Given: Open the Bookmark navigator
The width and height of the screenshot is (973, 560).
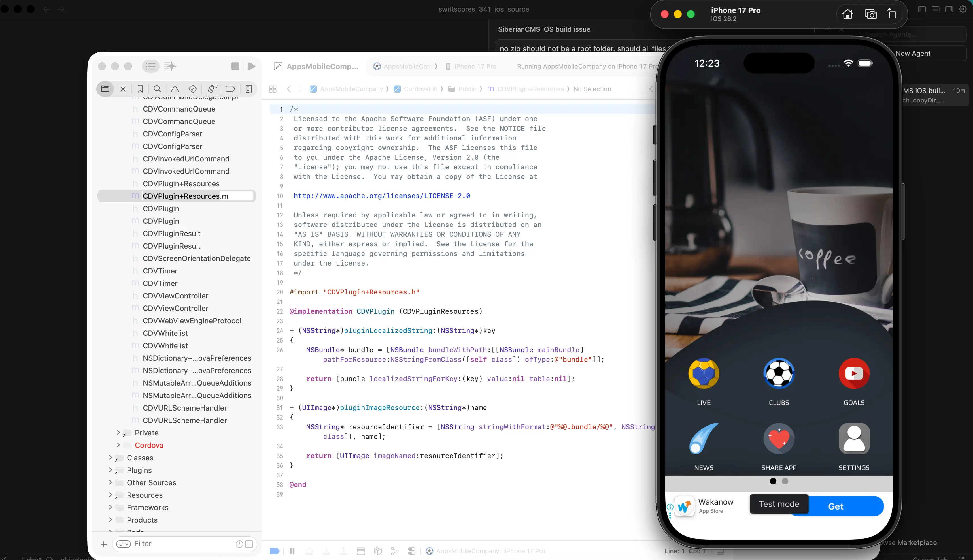Looking at the screenshot, I should click(x=140, y=89).
